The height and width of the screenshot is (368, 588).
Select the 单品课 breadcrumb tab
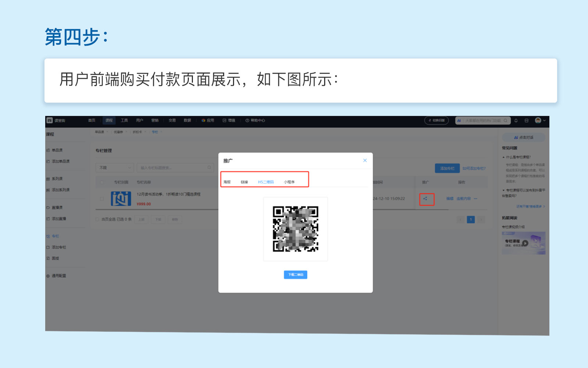(100, 132)
